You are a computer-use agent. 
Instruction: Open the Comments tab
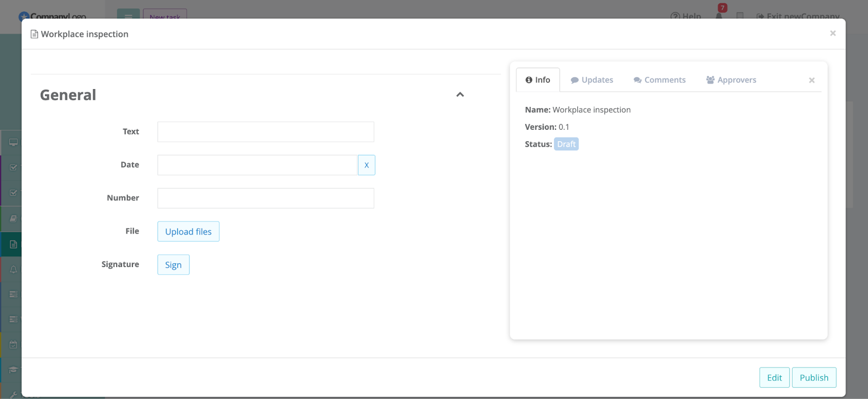click(660, 80)
